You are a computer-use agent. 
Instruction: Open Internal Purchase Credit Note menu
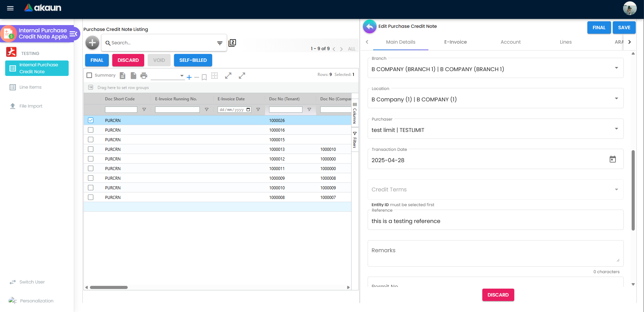point(37,68)
